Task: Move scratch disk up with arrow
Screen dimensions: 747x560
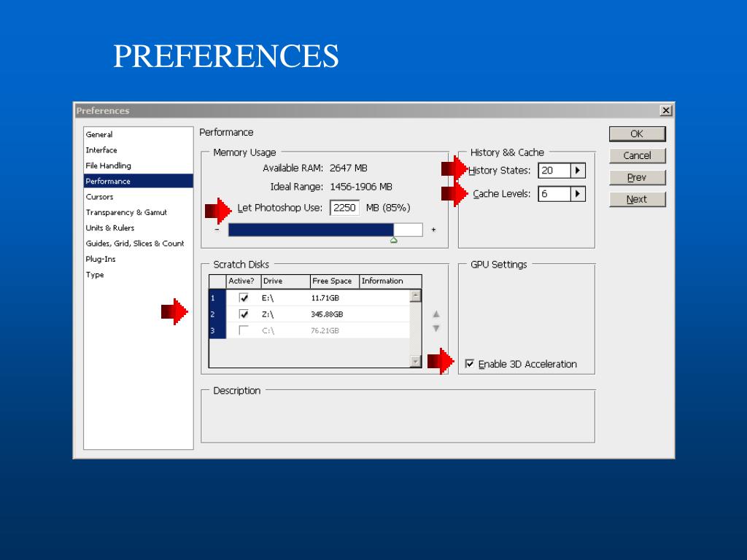Action: [436, 314]
